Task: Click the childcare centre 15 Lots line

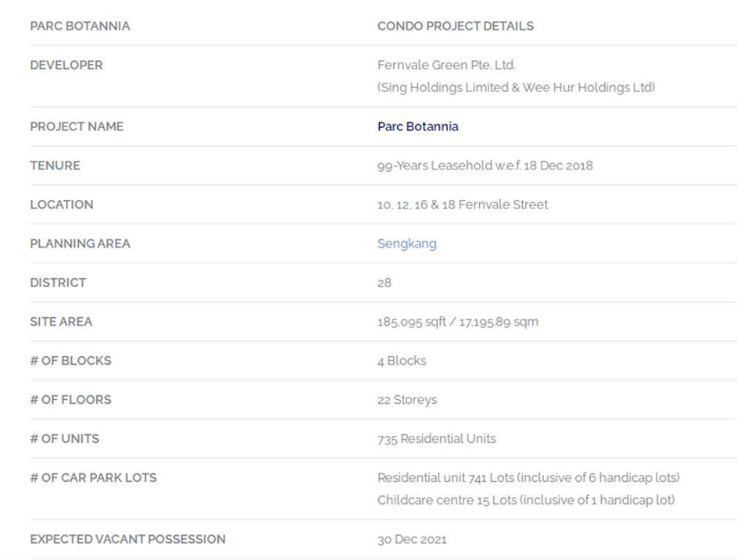Action: coord(525,500)
